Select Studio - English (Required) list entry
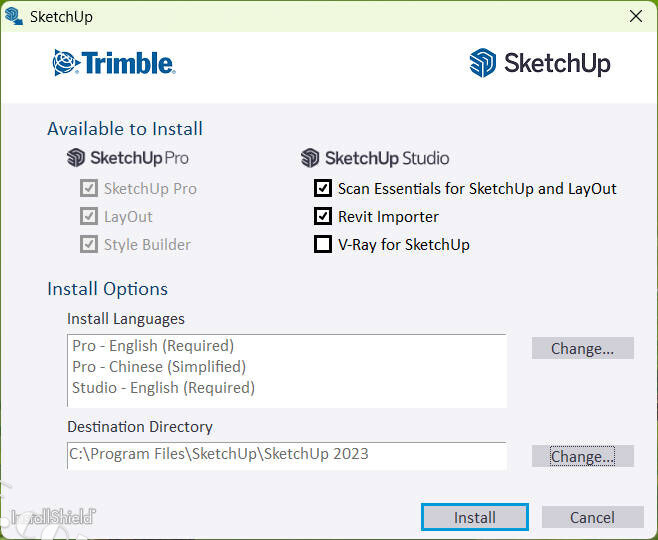 pos(163,387)
